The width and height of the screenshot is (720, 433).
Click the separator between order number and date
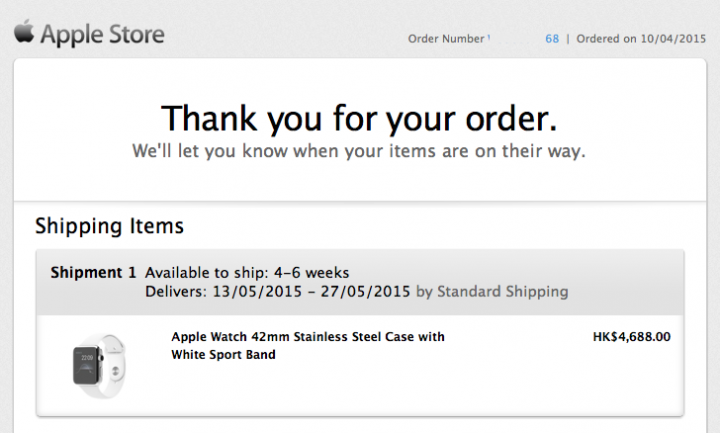point(567,39)
